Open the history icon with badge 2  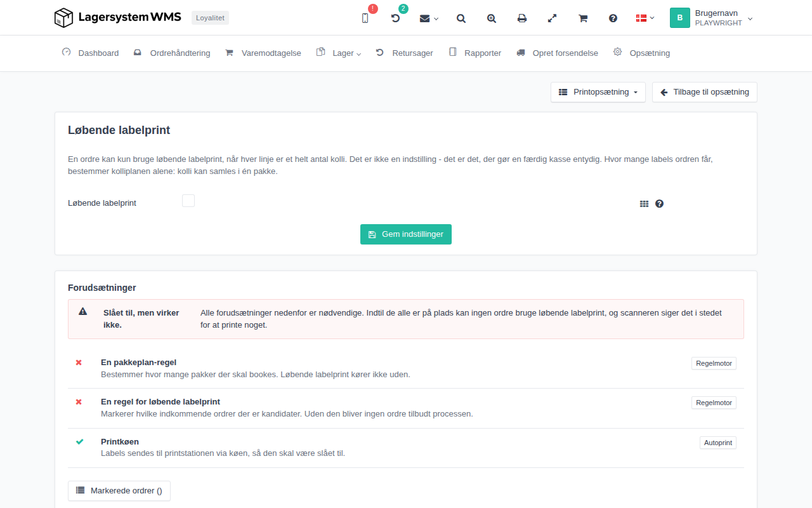click(x=395, y=18)
